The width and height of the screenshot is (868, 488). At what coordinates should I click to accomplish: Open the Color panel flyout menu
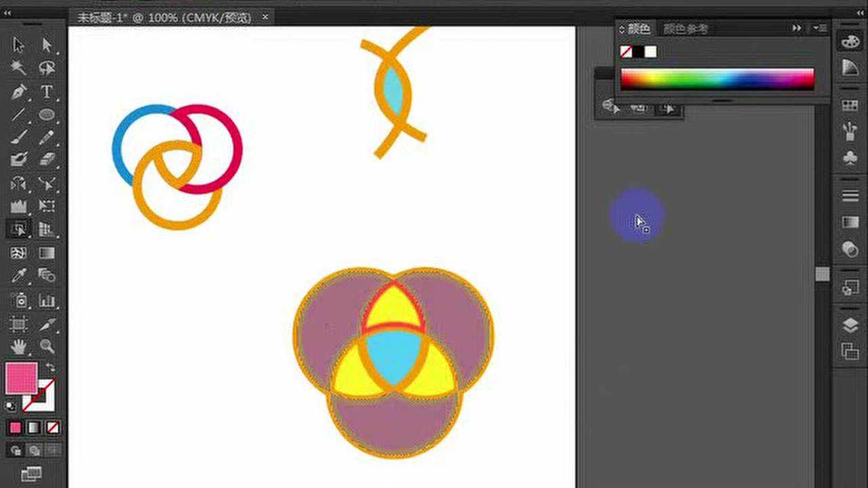tap(819, 28)
